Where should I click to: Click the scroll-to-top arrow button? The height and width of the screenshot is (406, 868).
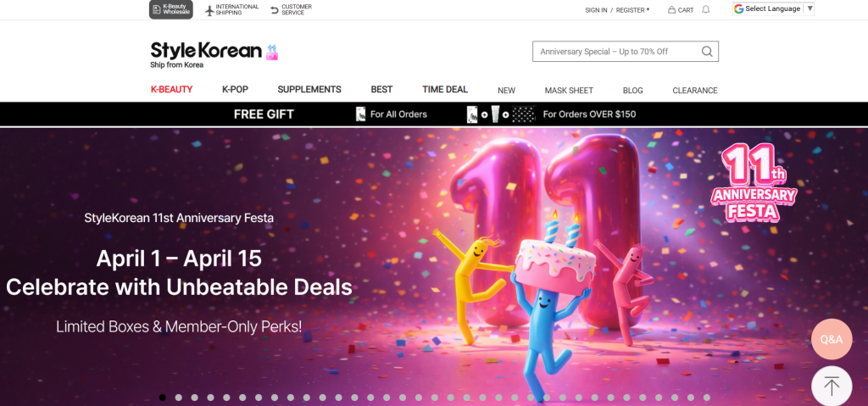click(x=832, y=386)
